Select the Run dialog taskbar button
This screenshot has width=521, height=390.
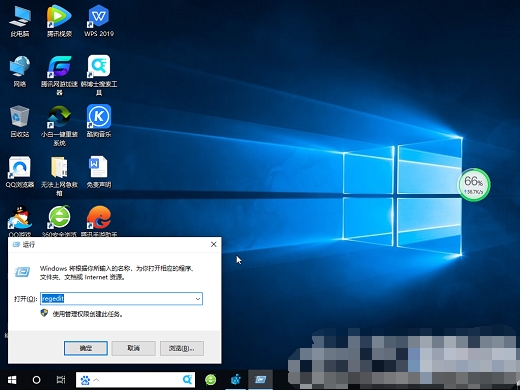(x=260, y=380)
